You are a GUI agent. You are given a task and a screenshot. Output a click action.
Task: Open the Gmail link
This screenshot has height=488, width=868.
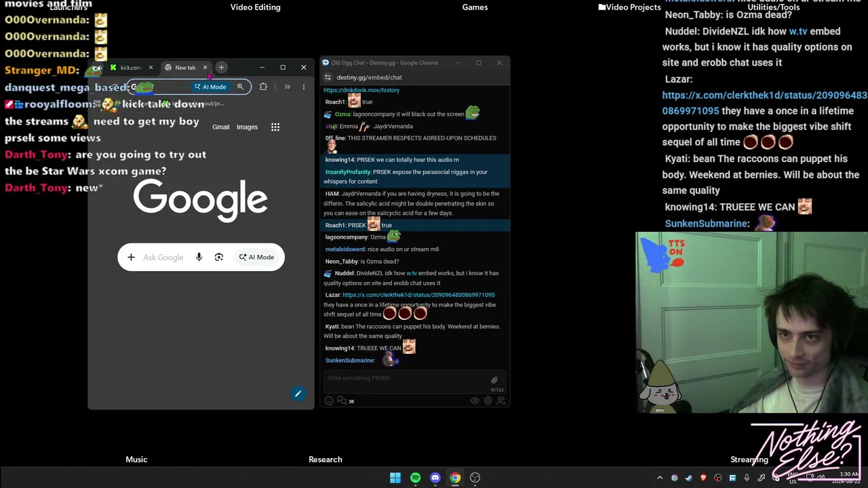coord(220,127)
